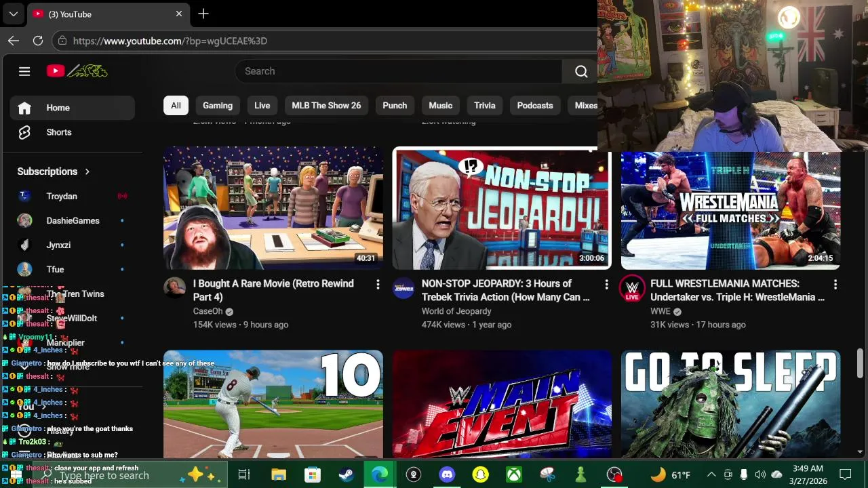The width and height of the screenshot is (868, 488).
Task: Click Troydan's channel avatar icon
Action: click(x=24, y=196)
